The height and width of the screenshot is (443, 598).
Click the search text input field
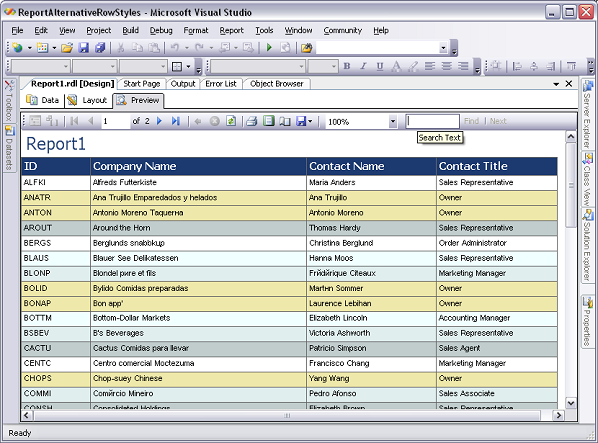(x=432, y=121)
